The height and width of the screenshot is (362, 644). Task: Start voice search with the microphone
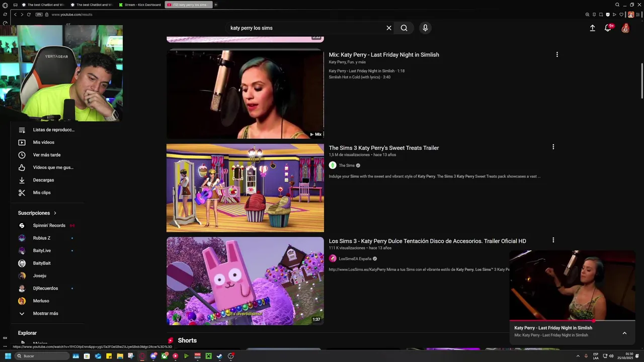click(425, 28)
